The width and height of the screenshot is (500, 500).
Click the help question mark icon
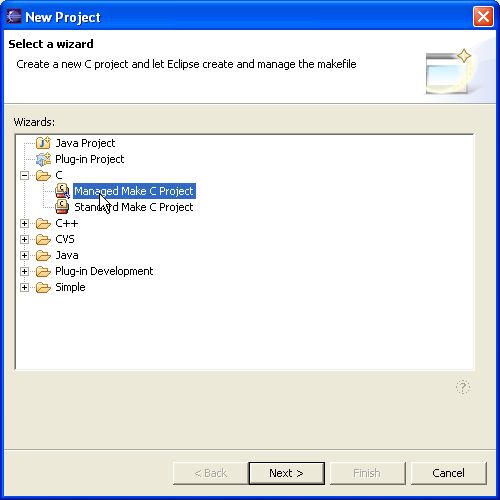point(463,387)
